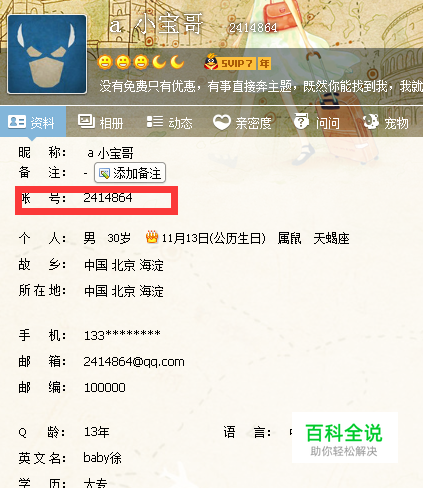Open the 资料 tab
The height and width of the screenshot is (488, 423).
point(33,122)
